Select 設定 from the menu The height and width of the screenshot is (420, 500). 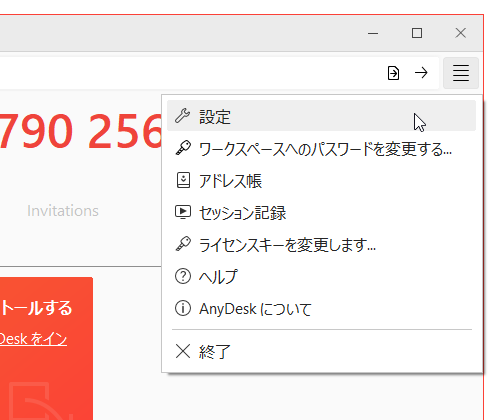click(321, 116)
